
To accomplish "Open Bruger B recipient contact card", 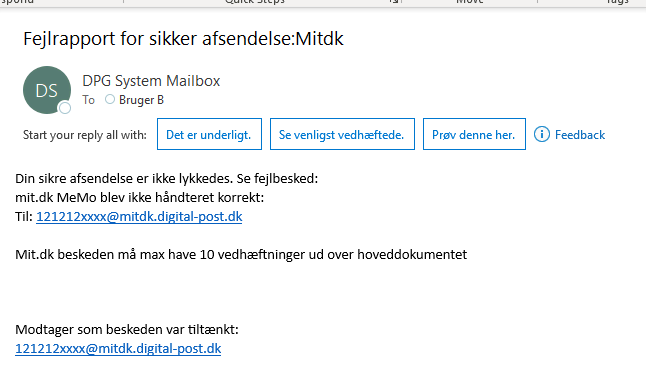I will (x=141, y=100).
